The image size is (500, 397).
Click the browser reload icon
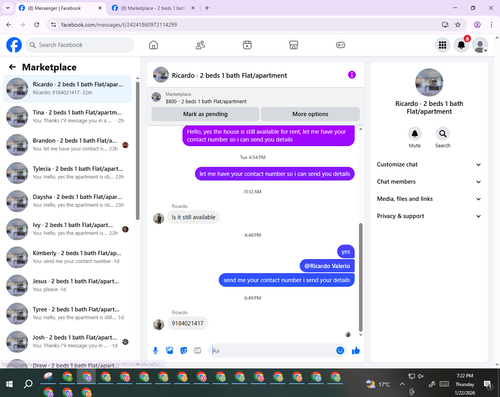tap(37, 25)
